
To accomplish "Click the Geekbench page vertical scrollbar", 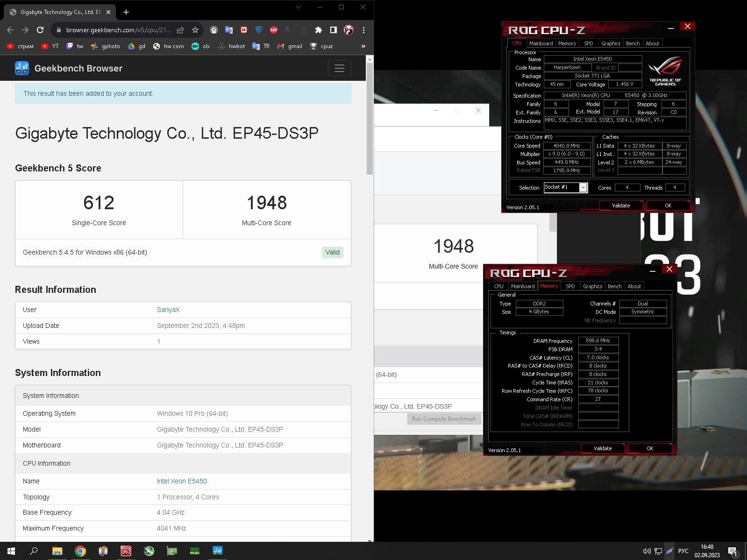I will coord(370,119).
